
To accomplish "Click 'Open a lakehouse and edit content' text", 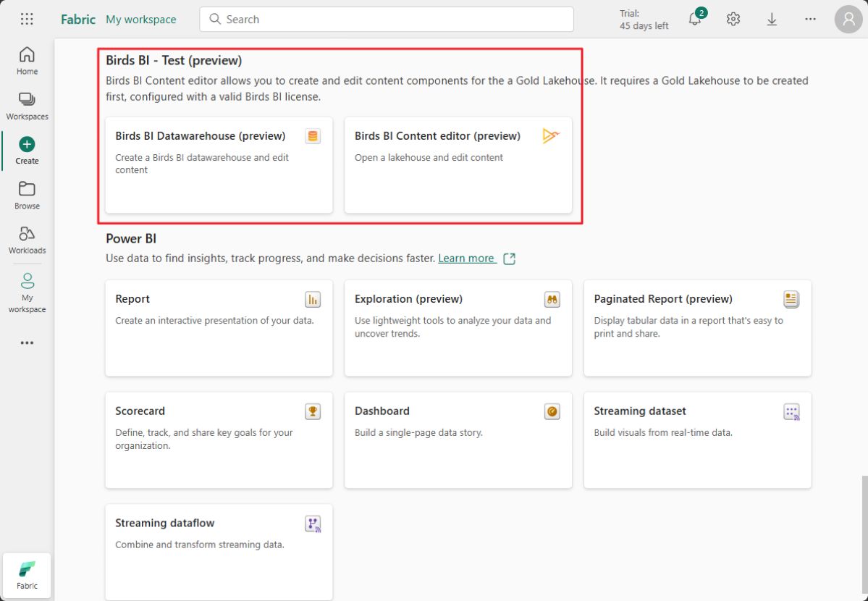I will click(429, 157).
